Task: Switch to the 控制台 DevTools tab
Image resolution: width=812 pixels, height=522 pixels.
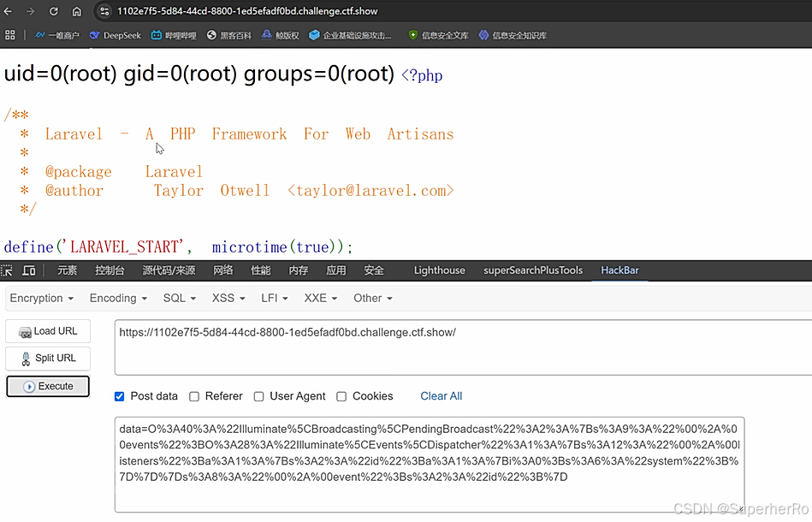Action: click(110, 270)
